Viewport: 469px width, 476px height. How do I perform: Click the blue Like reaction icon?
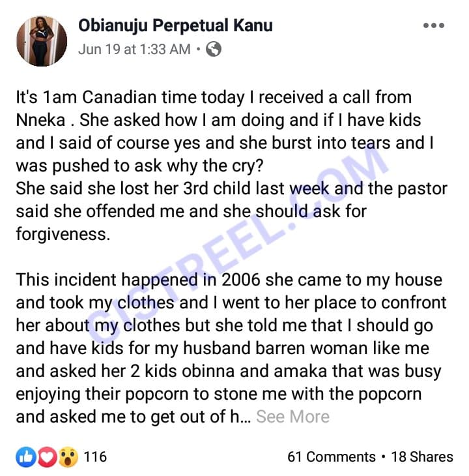pos(27,456)
